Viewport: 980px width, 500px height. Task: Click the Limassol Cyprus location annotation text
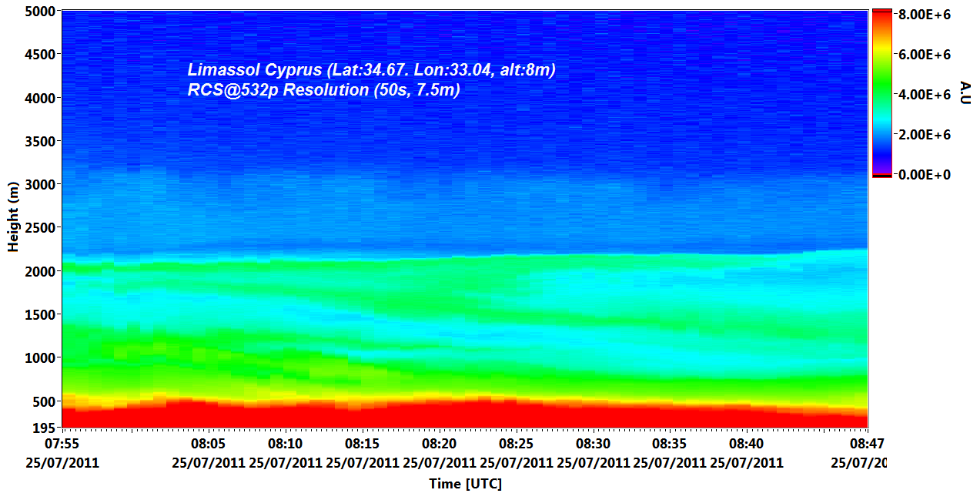coord(371,70)
